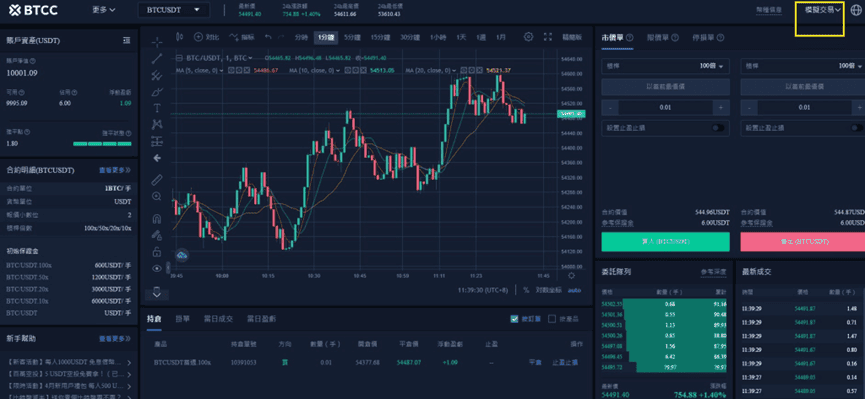Increase buy quantity with plus button
865x399 pixels.
[x=720, y=107]
